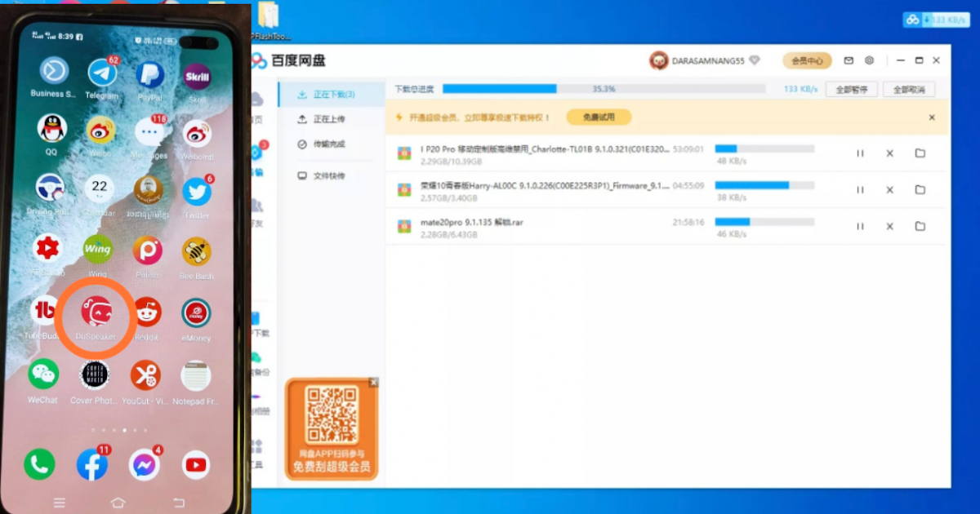Close the QR code advertisement popup
Viewport: 980px width, 514px height.
[x=373, y=382]
